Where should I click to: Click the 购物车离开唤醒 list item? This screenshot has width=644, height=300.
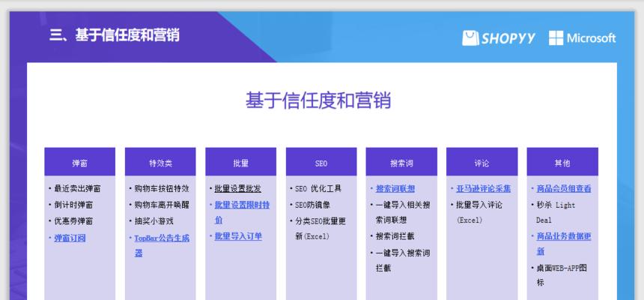162,205
